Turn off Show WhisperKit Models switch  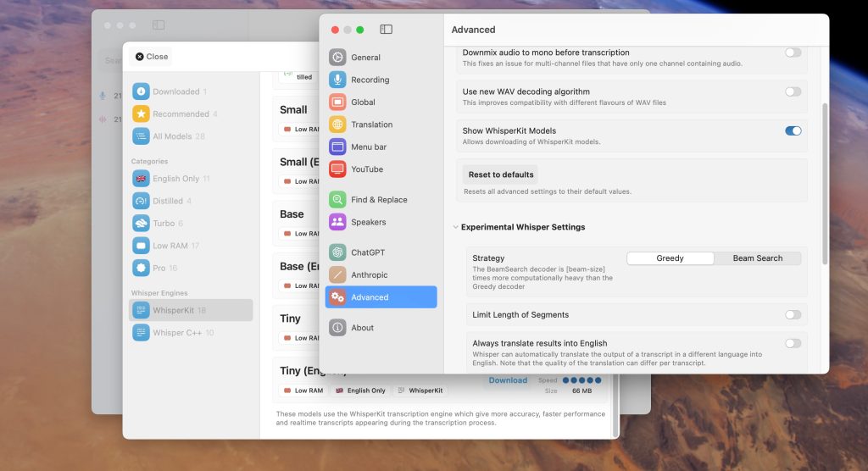pyautogui.click(x=793, y=130)
